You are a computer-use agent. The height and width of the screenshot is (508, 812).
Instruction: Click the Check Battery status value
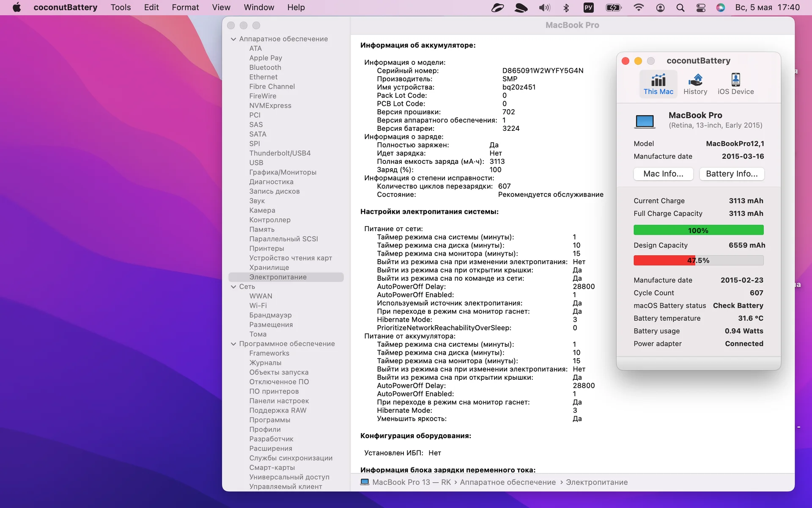(x=738, y=306)
